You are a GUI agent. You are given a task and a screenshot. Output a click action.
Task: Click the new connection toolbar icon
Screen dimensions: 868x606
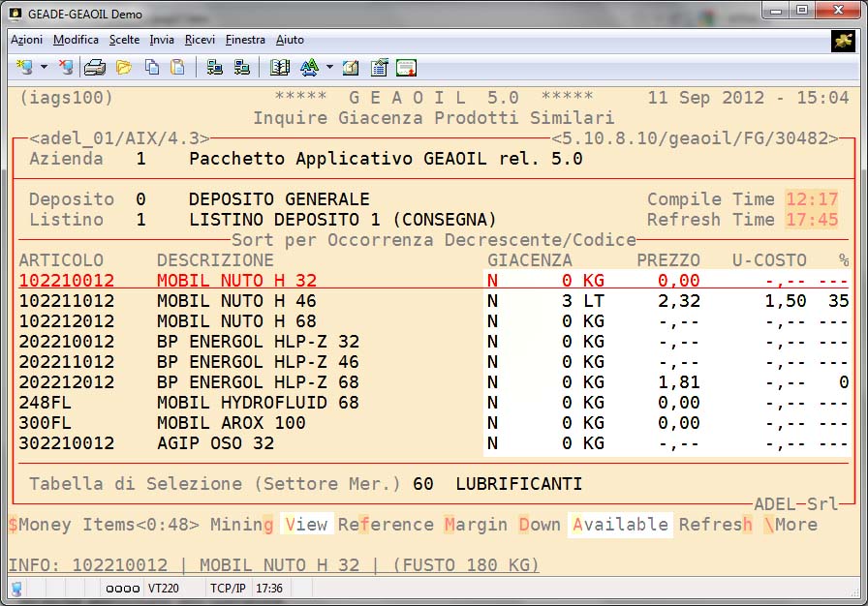coord(25,68)
